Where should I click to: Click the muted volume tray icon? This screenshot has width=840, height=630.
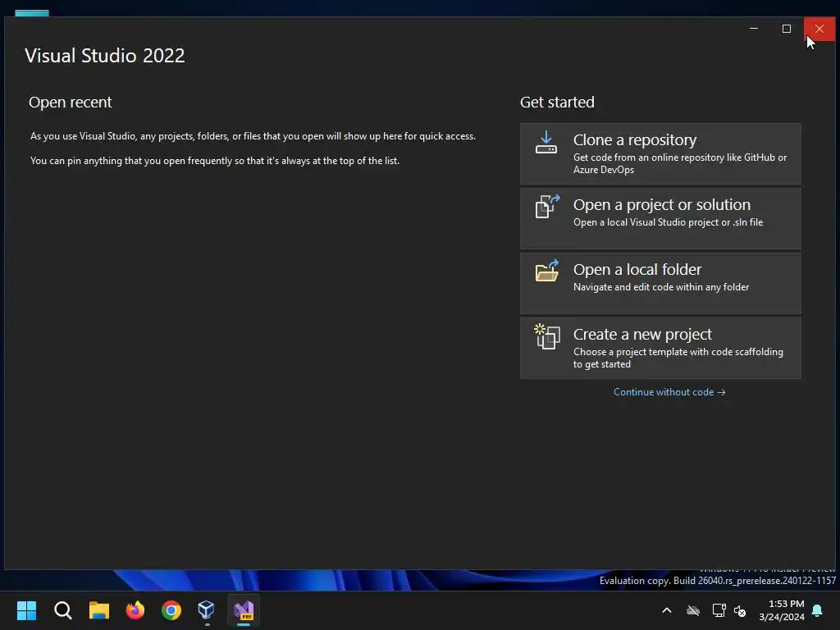[741, 610]
